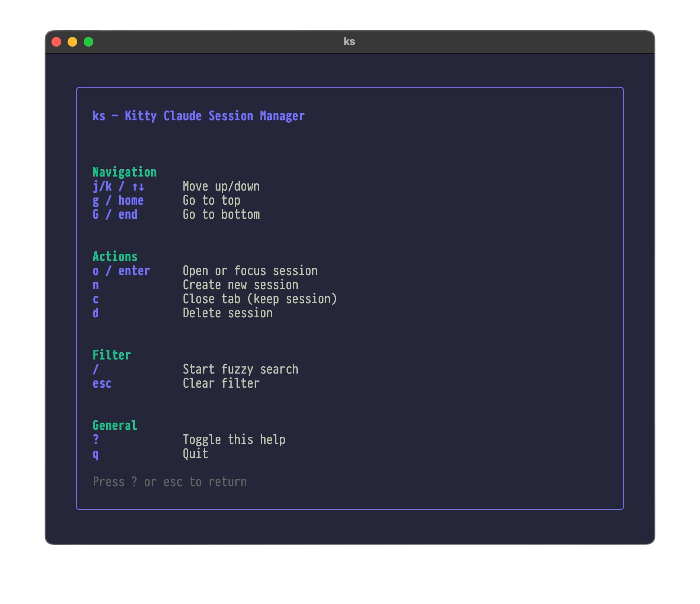
Task: Click 'Create new session' text
Action: 240,285
